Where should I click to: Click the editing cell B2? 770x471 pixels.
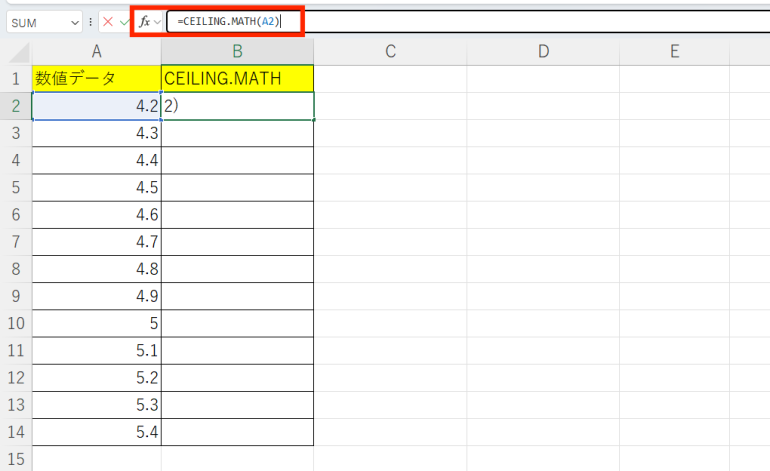[x=237, y=106]
